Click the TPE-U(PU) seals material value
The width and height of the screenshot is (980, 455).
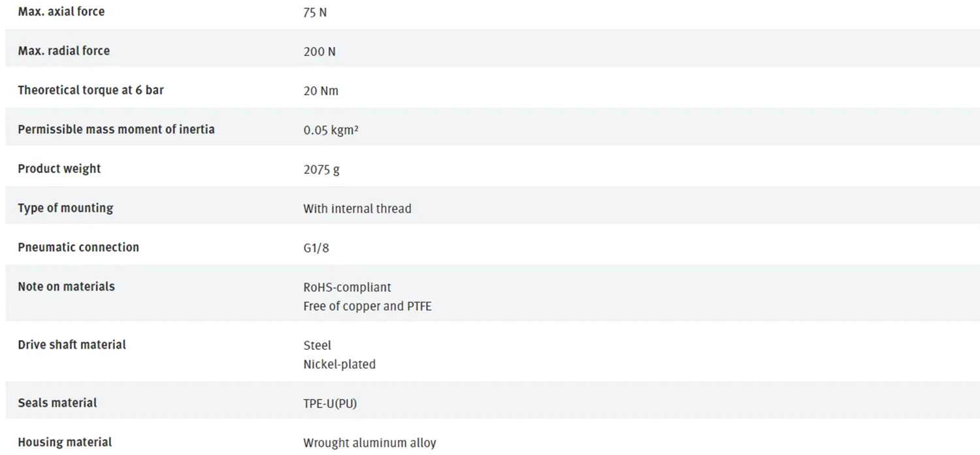pyautogui.click(x=330, y=403)
